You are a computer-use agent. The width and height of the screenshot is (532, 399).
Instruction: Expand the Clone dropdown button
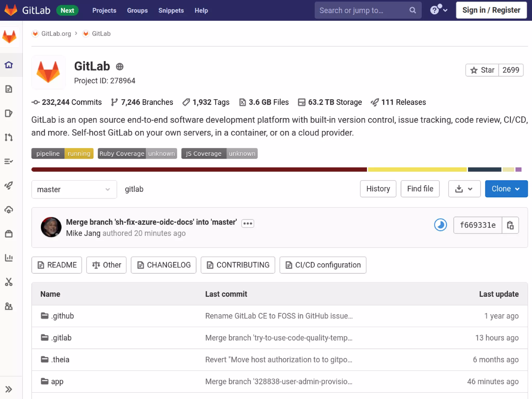[x=506, y=189]
